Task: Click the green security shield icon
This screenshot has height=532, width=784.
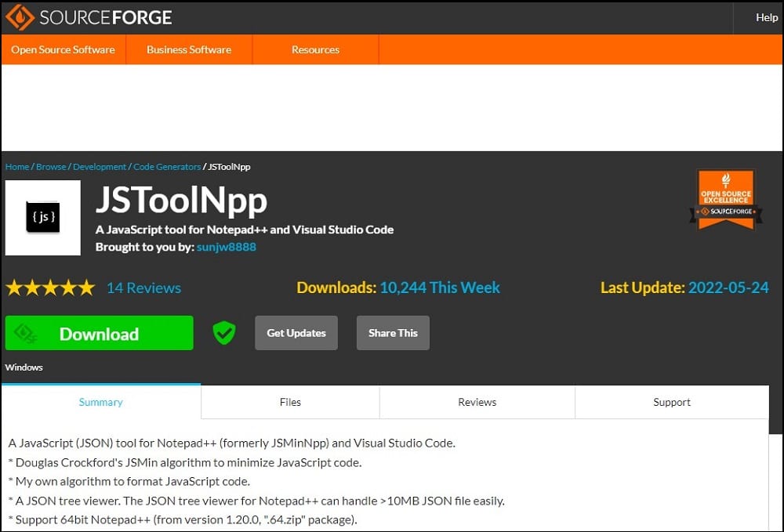Action: pyautogui.click(x=224, y=333)
